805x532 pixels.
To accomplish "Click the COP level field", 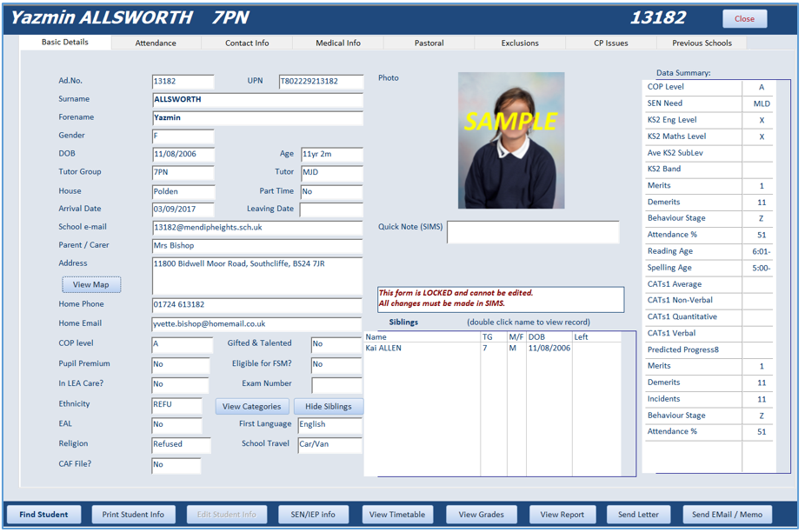I will (183, 344).
